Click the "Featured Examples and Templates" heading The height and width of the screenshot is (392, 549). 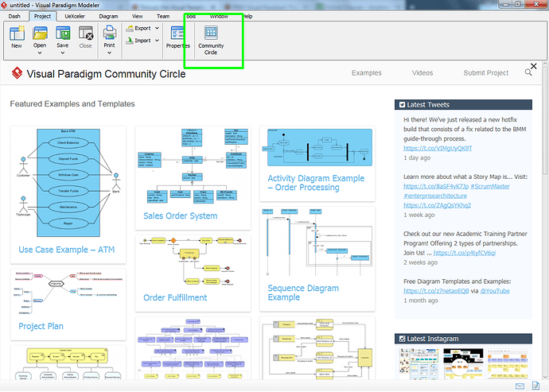pyautogui.click(x=72, y=104)
